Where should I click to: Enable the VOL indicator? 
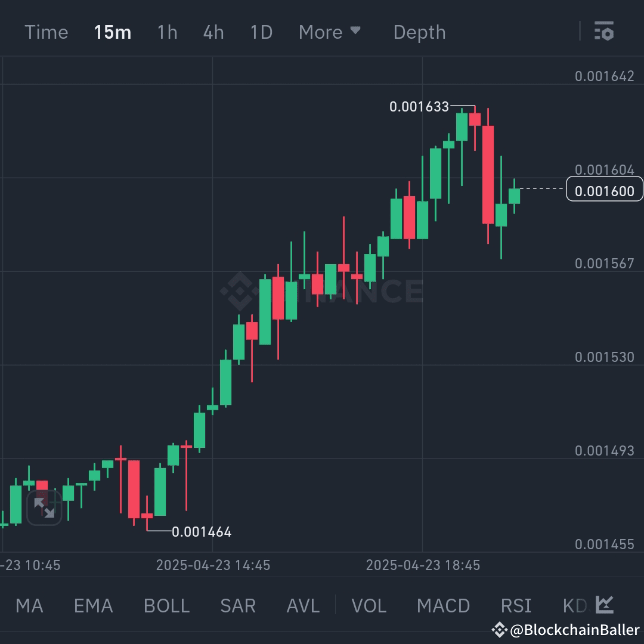tap(369, 605)
